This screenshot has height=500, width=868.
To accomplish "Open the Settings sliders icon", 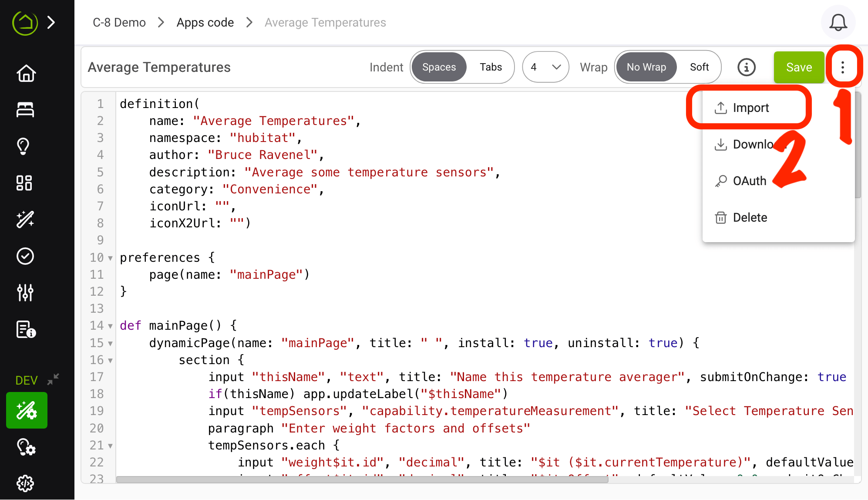I will click(x=25, y=293).
